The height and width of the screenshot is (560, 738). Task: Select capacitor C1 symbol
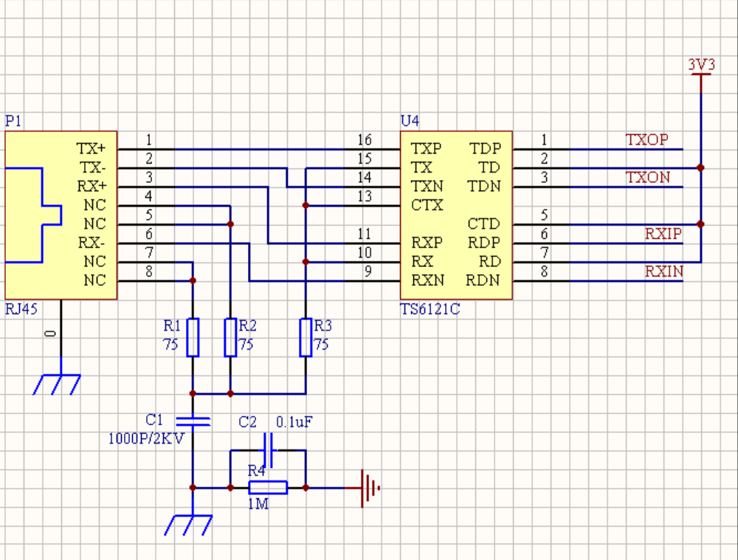point(193,421)
